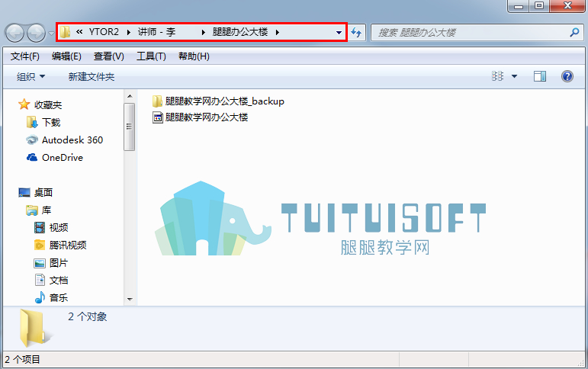Click the double chevron before YTOR2
Image resolution: width=588 pixels, height=369 pixels.
[79, 32]
